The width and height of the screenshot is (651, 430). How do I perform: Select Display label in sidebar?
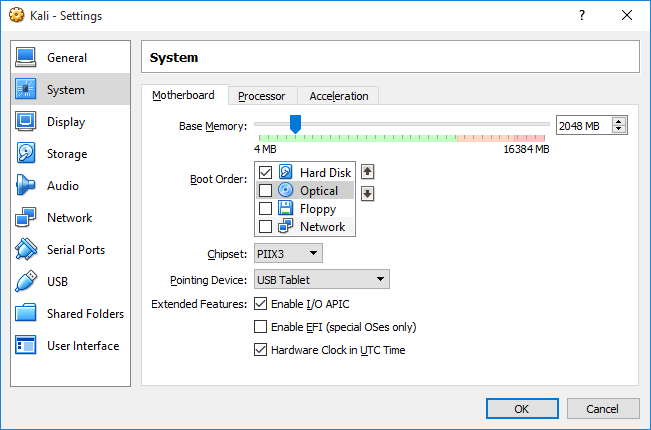66,122
